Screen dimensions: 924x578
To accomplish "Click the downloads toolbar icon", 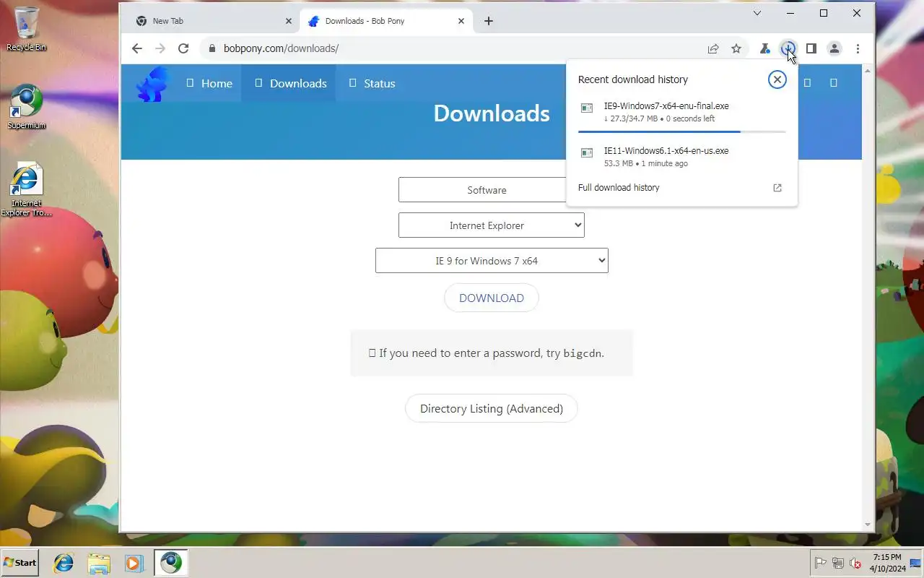I will 788,48.
